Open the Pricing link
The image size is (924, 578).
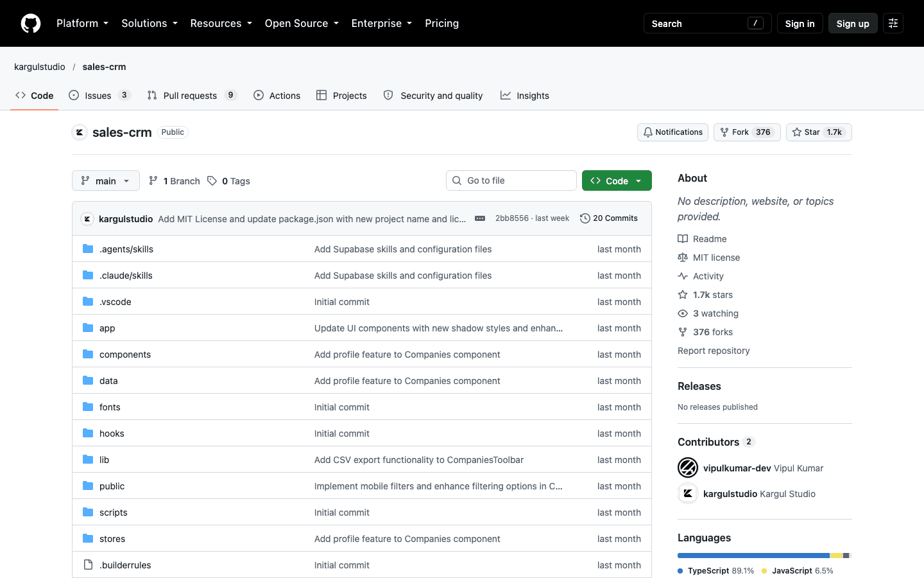[442, 23]
